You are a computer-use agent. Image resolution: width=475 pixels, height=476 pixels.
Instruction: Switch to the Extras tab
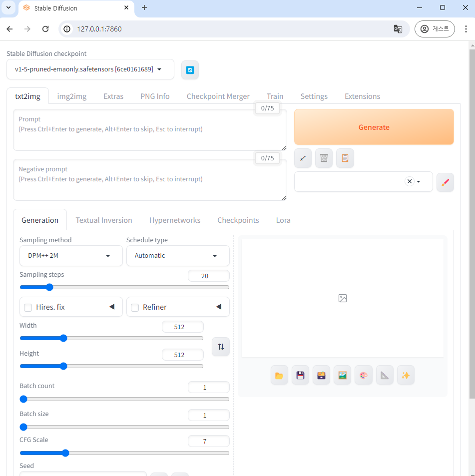pyautogui.click(x=113, y=96)
